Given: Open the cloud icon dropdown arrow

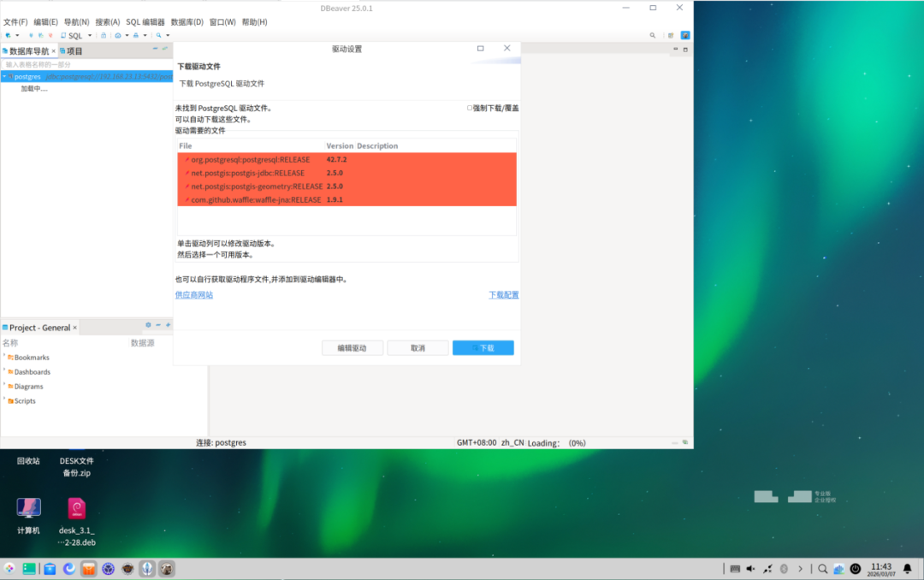Looking at the screenshot, I should coord(127,35).
